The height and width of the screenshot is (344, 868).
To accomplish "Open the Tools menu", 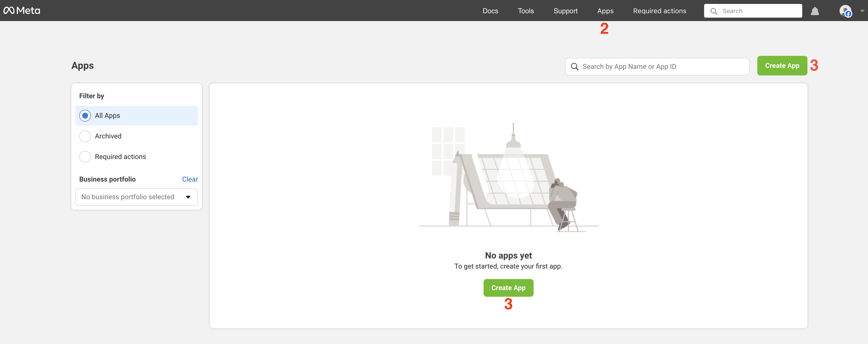I will click(526, 11).
